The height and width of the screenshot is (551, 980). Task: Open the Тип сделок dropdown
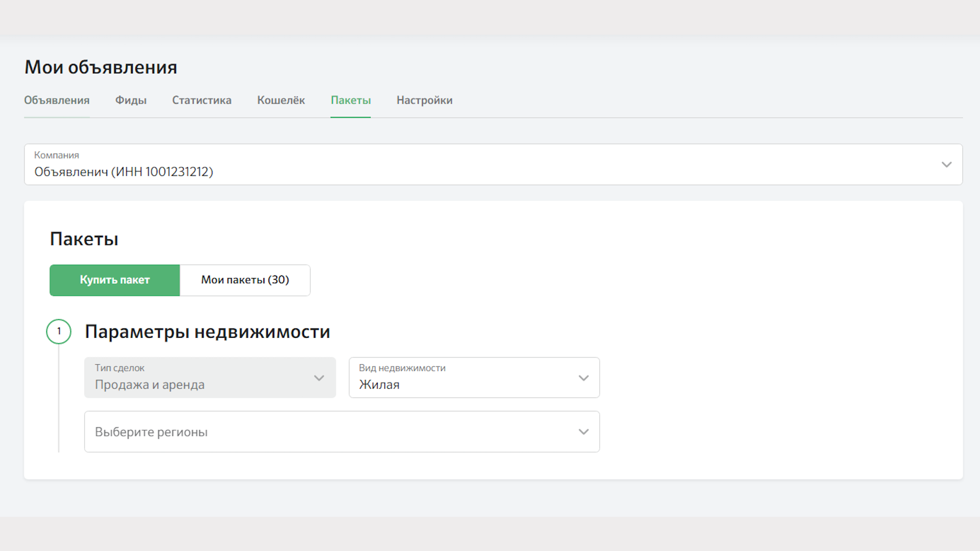pos(210,378)
